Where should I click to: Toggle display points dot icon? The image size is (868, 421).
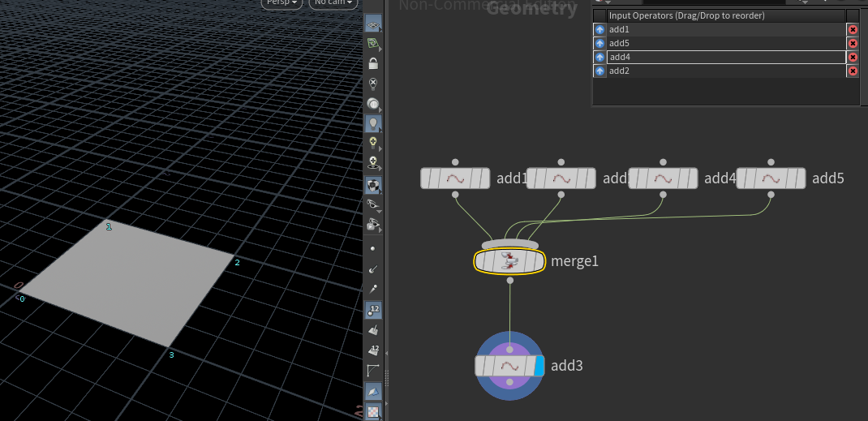pos(373,249)
